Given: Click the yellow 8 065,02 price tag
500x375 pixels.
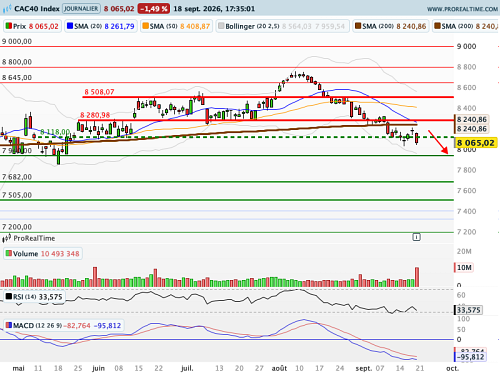Looking at the screenshot, I should point(476,143).
